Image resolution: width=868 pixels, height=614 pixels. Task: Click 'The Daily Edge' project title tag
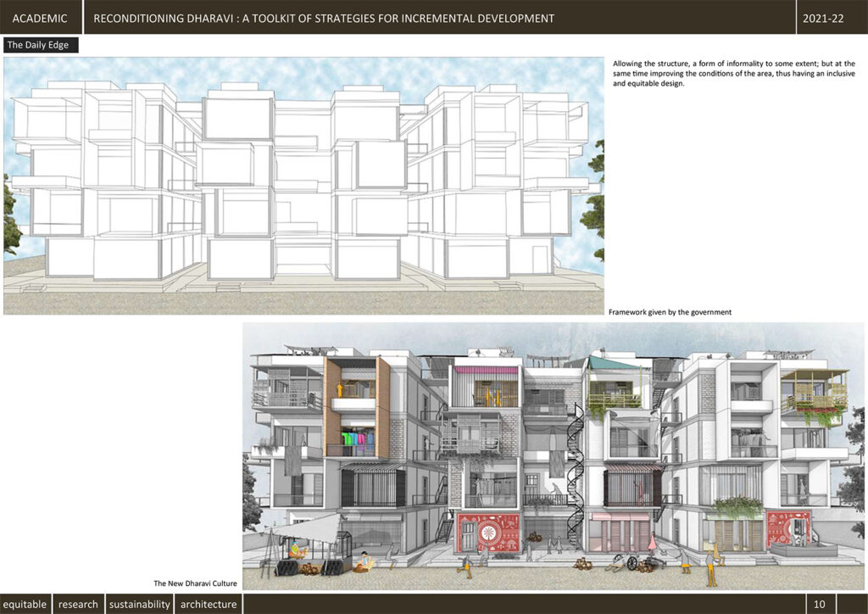(x=41, y=44)
